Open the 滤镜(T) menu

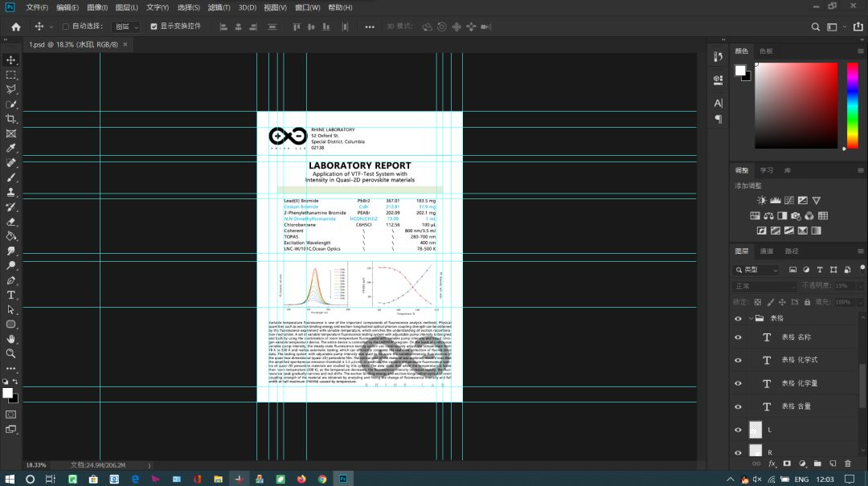(x=219, y=8)
